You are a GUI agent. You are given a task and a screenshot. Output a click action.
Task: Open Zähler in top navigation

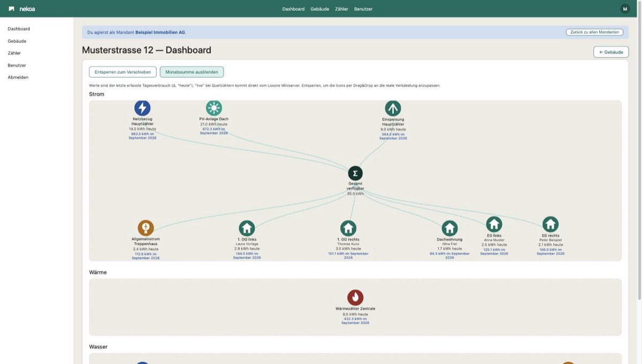tap(341, 9)
